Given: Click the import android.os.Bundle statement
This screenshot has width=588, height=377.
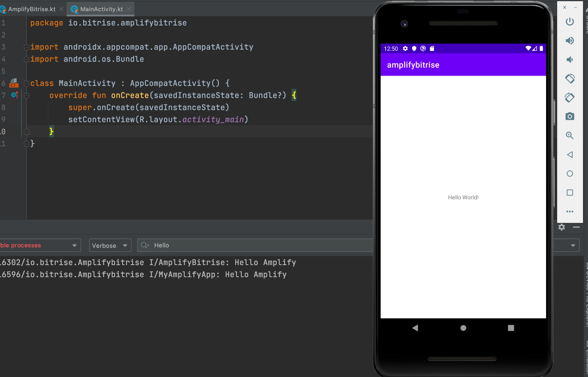Looking at the screenshot, I should click(87, 59).
